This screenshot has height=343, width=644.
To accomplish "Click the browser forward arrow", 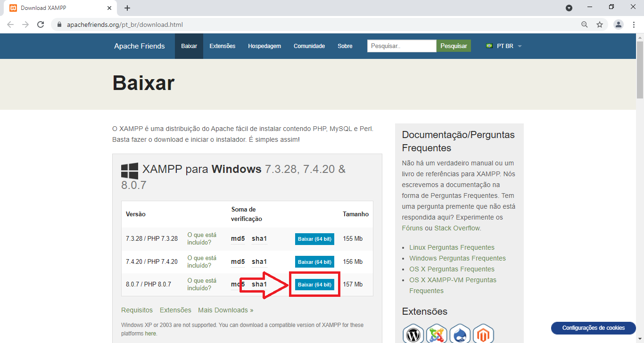I will 25,24.
